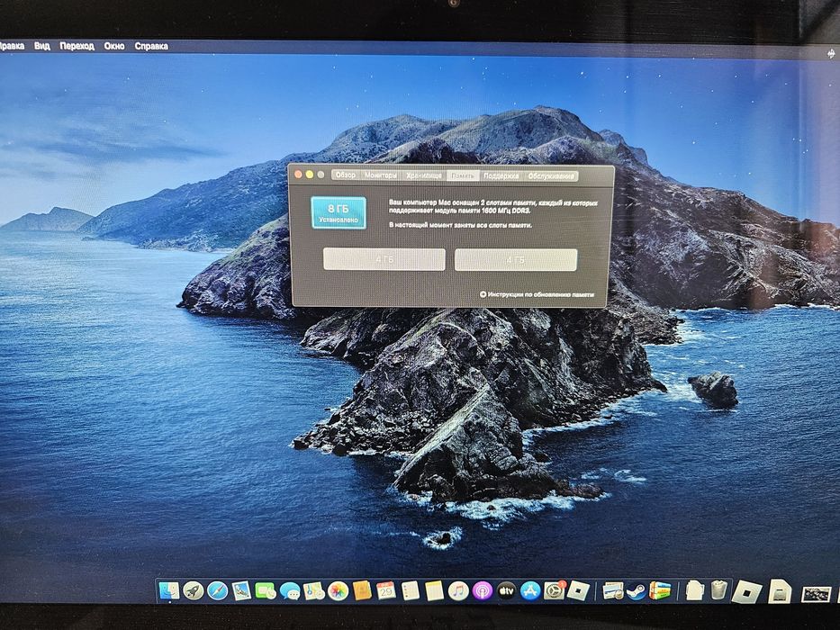Click the top-right menu bar status icon

click(x=831, y=54)
